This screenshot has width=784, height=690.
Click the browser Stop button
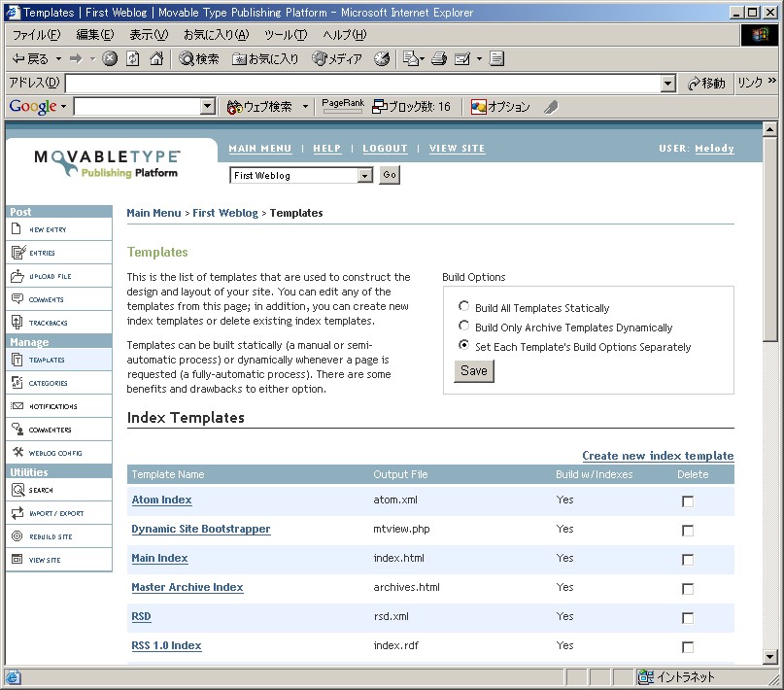pos(110,58)
